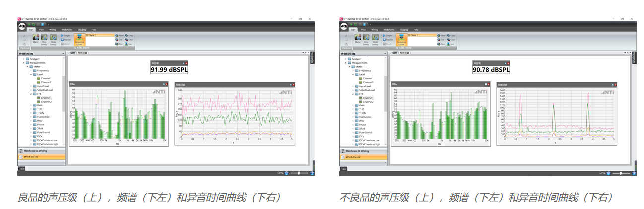This screenshot has height=209, width=644.
Task: Select FFT Channel1 in right window tree
Action: click(368, 98)
